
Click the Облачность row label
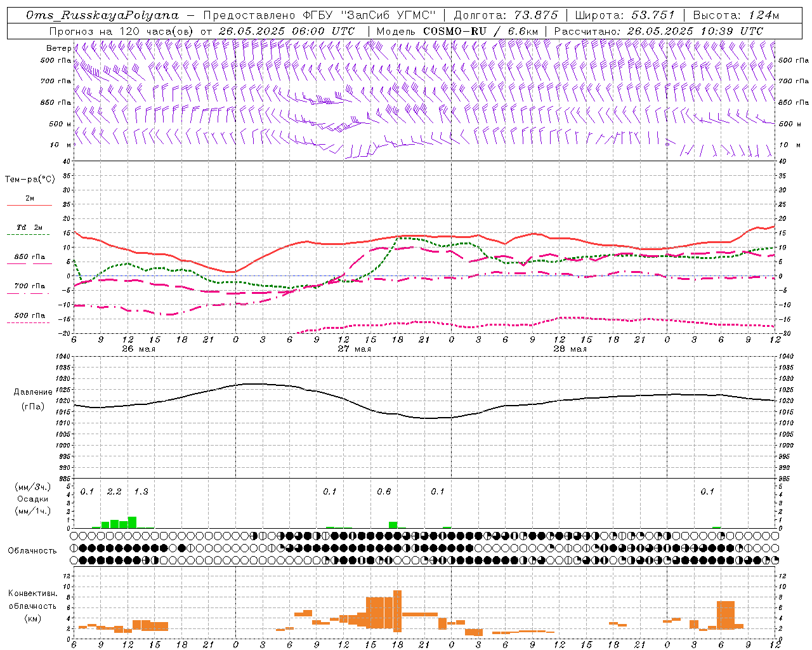pyautogui.click(x=33, y=550)
